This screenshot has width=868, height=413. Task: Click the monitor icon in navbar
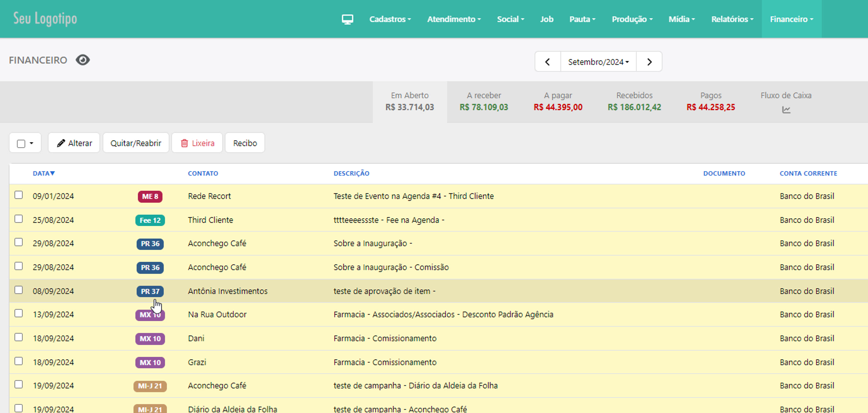(x=347, y=19)
